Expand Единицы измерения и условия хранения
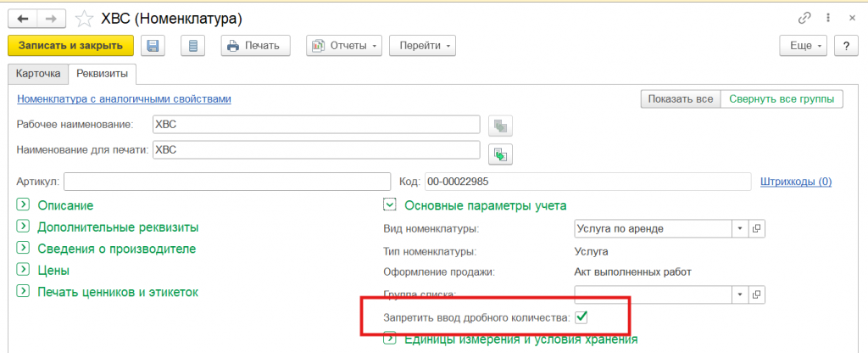This screenshot has width=868, height=353. click(x=390, y=339)
